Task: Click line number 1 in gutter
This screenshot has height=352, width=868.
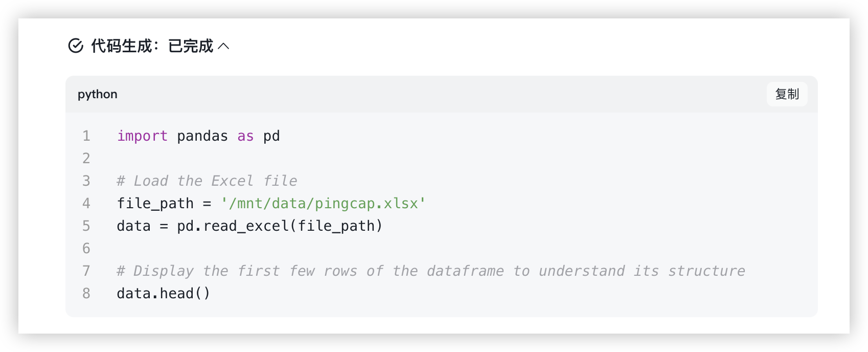Action: (86, 136)
